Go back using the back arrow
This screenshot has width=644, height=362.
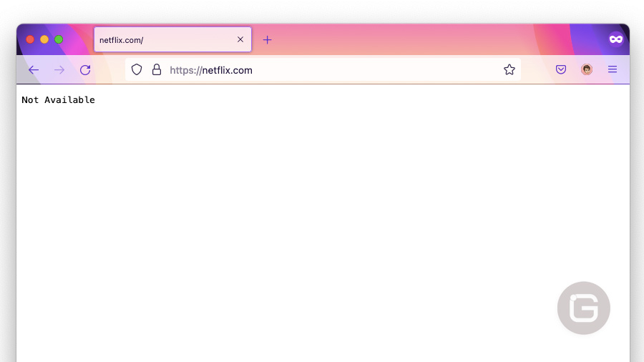tap(34, 70)
